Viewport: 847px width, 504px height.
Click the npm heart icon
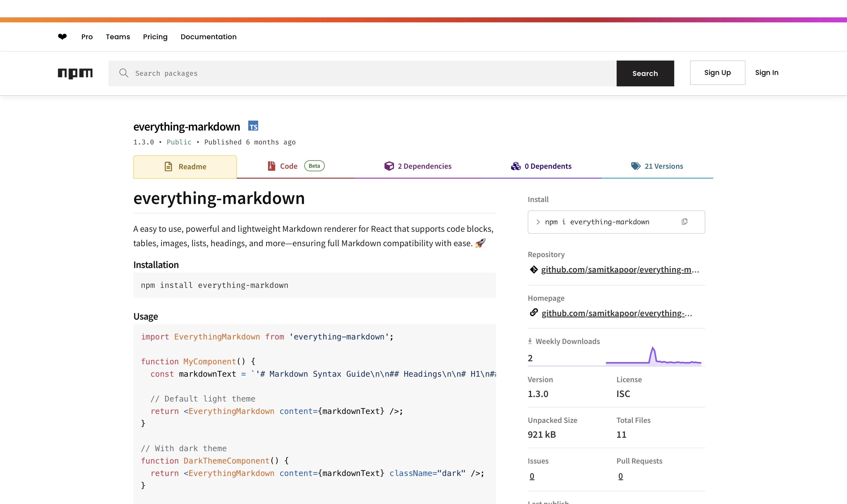tap(62, 37)
